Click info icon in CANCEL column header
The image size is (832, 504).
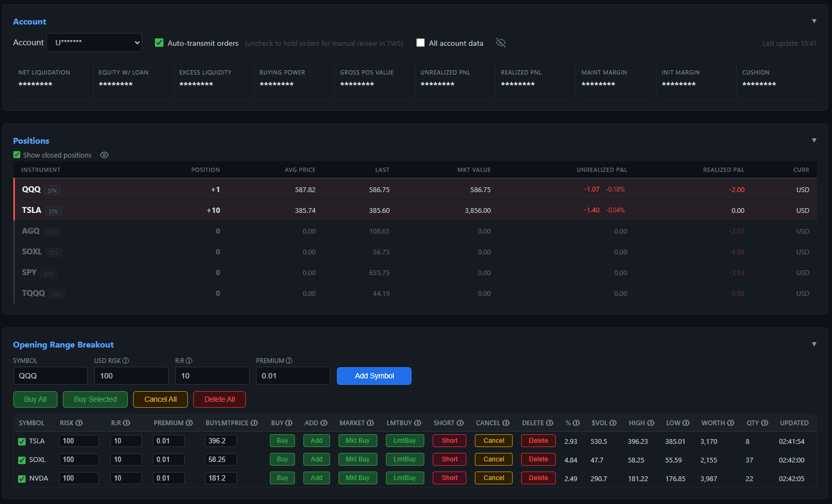[506, 423]
